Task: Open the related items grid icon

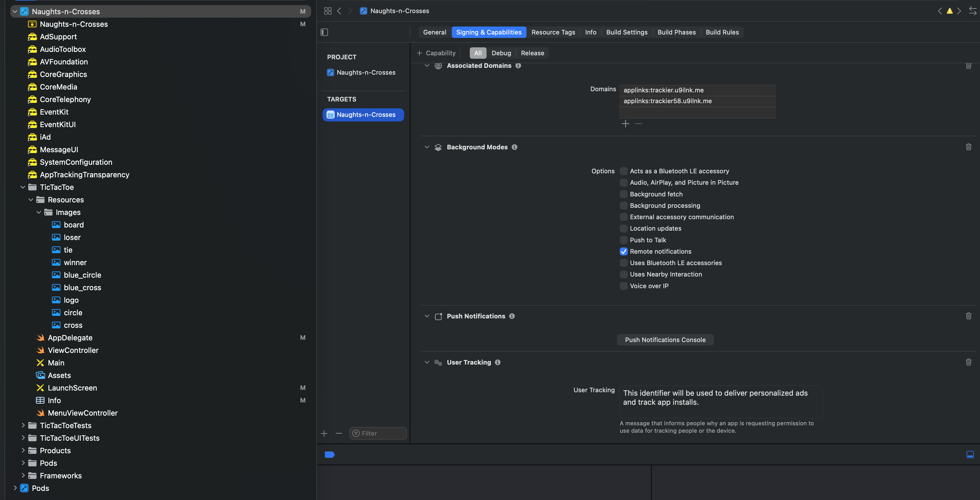Action: click(327, 11)
